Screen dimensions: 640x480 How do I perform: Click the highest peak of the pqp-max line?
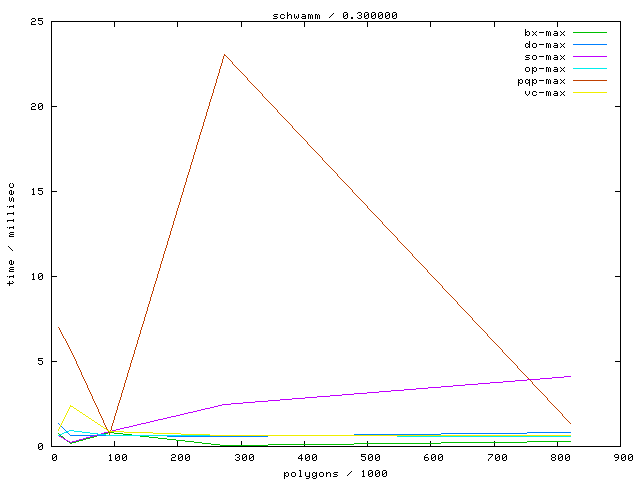225,54
